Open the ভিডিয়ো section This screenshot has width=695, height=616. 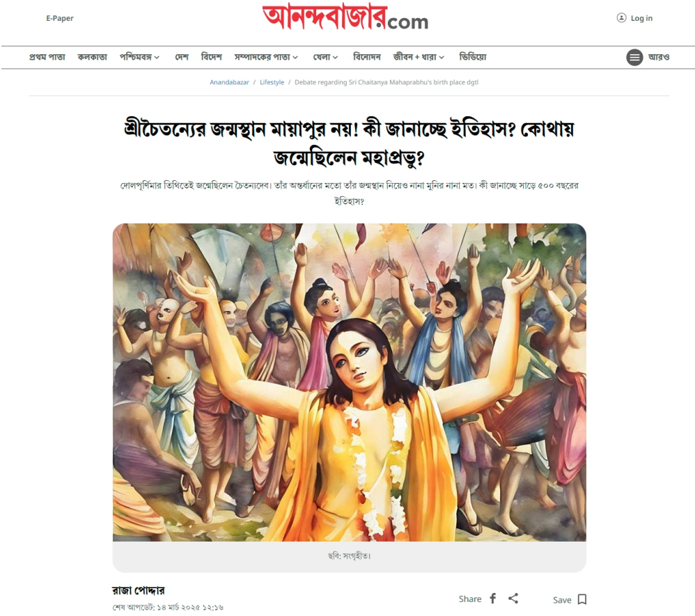tap(472, 57)
